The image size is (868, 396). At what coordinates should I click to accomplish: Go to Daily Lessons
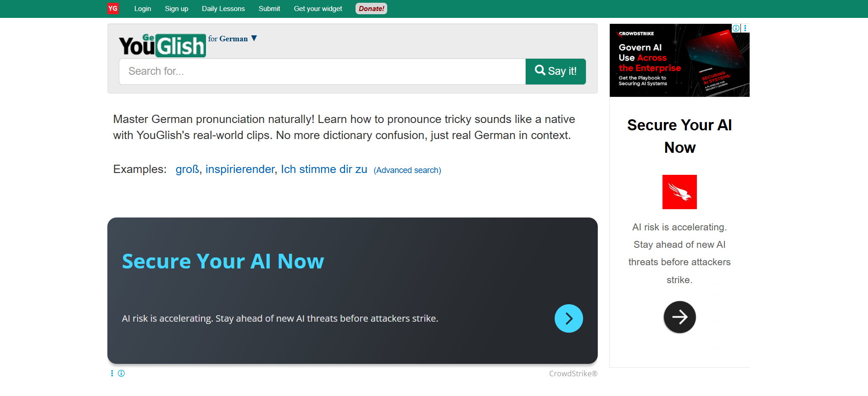tap(223, 9)
